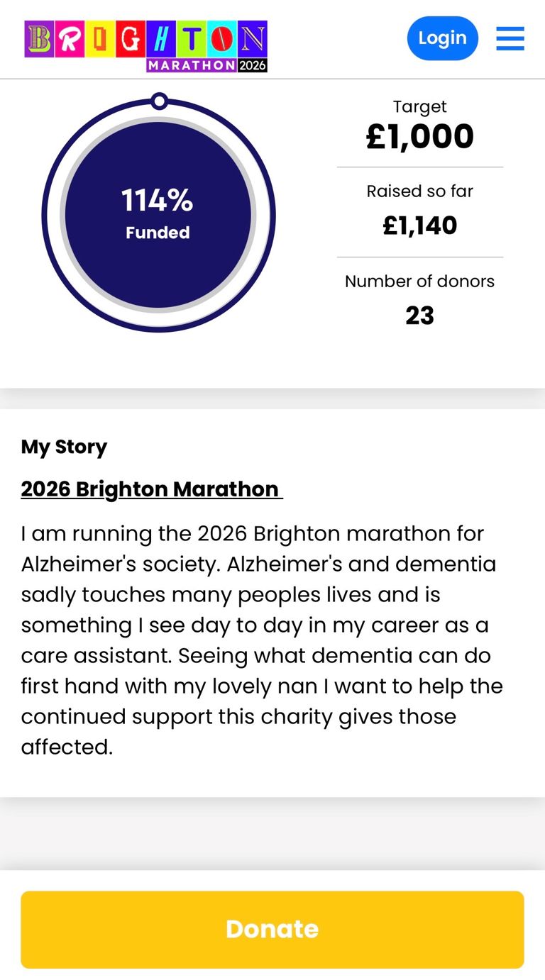Select the £1,000 target amount
This screenshot has height=980, width=545.
(x=419, y=137)
